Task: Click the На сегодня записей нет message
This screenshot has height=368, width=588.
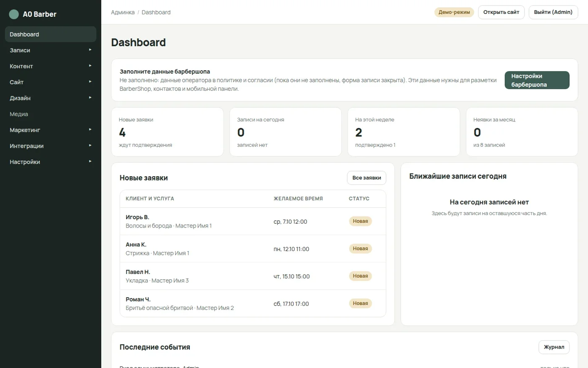Action: click(x=489, y=202)
